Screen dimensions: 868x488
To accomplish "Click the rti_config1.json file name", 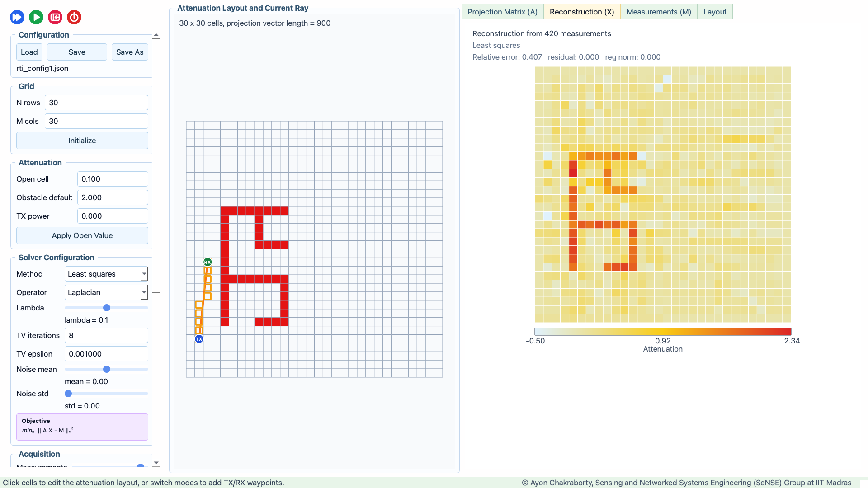I will [42, 68].
